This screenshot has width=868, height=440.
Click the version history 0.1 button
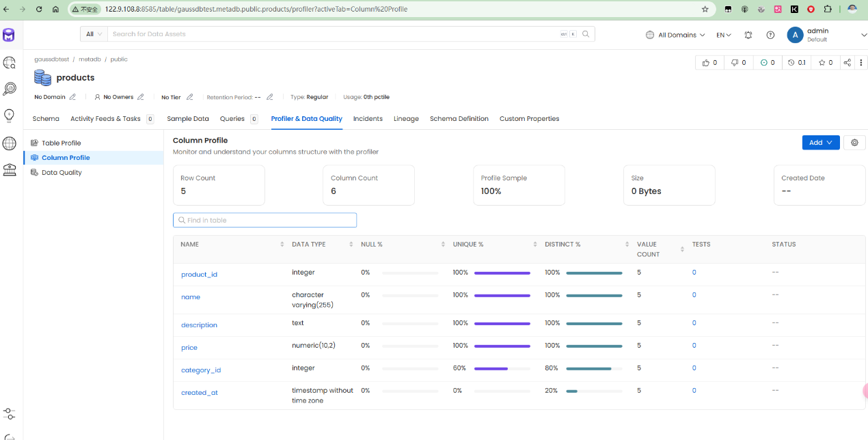coord(797,63)
